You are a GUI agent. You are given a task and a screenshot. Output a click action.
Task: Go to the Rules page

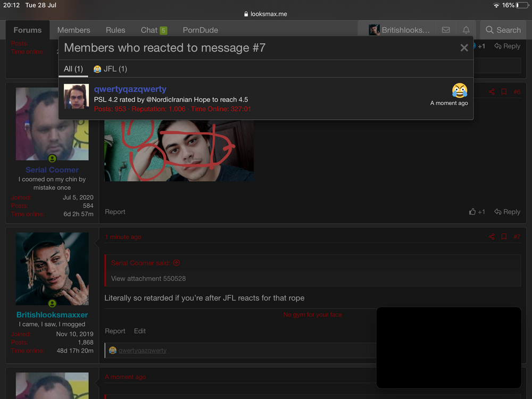click(115, 30)
